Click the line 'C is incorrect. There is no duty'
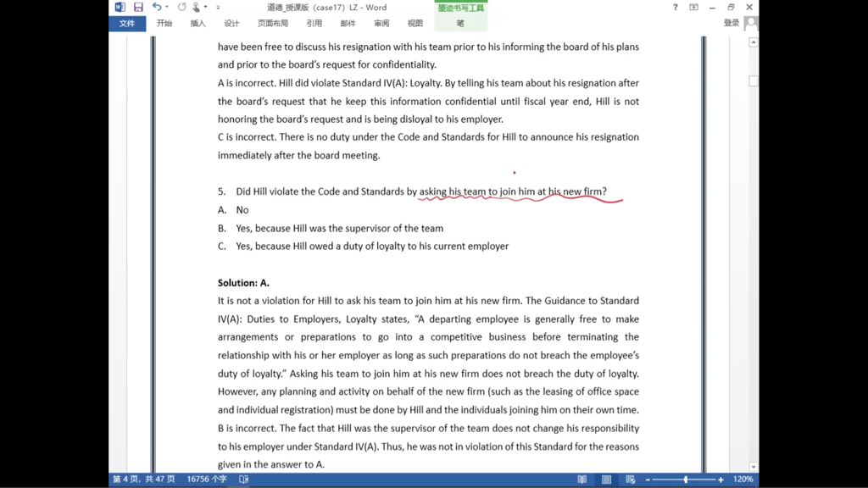This screenshot has width=868, height=488. (x=428, y=137)
